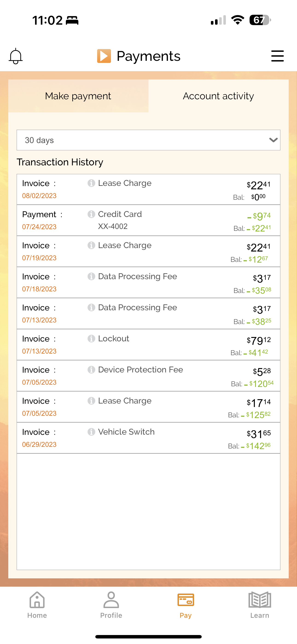Open Learn in bottom navigation
The height and width of the screenshot is (644, 297).
coord(260,605)
